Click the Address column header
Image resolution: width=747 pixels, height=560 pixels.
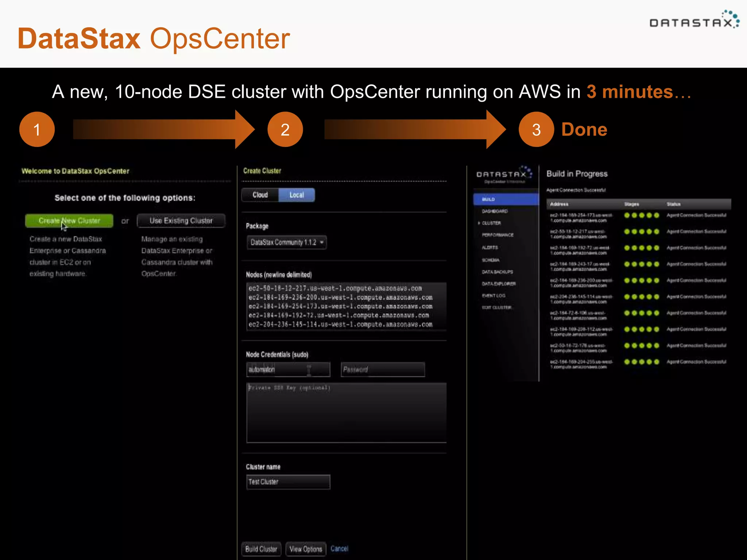coord(559,204)
